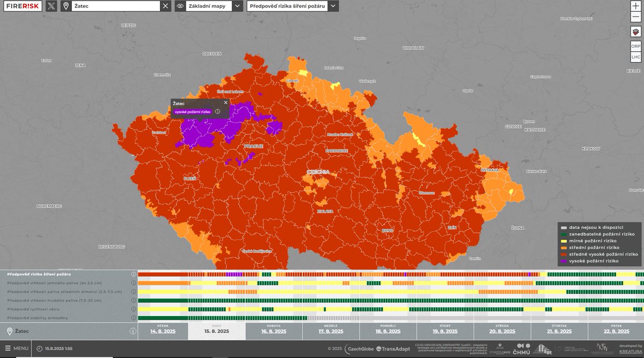Image resolution: width=644 pixels, height=358 pixels.
Task: Open info for vlhkosti paliva středních dimenzí
Action: (x=133, y=292)
